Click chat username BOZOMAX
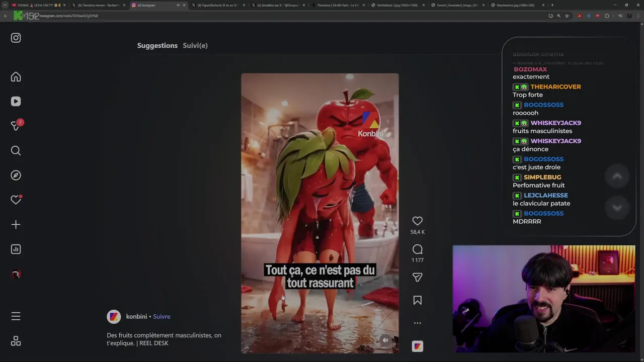This screenshot has width=644, height=362. [x=530, y=69]
